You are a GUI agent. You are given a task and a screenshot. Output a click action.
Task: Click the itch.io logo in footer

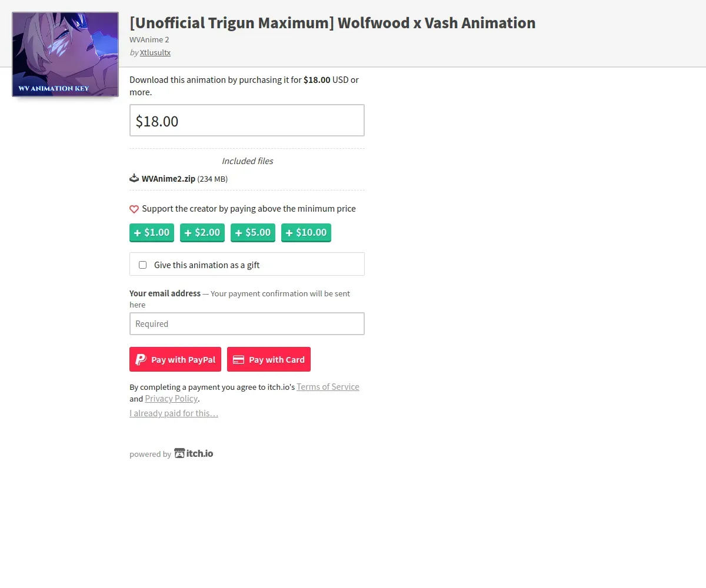(194, 453)
